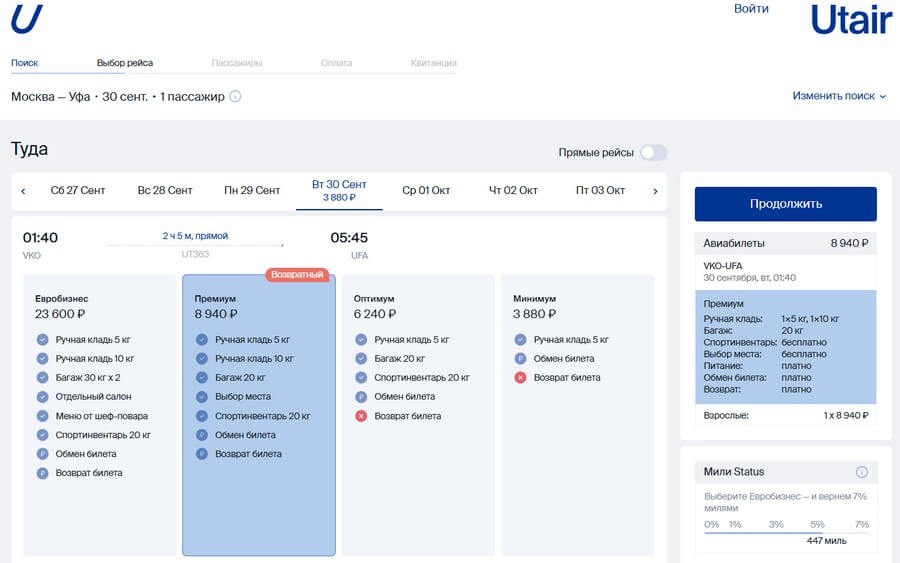Click paid icon beside Оптимум Обмен билета
The image size is (900, 563).
pos(361,397)
